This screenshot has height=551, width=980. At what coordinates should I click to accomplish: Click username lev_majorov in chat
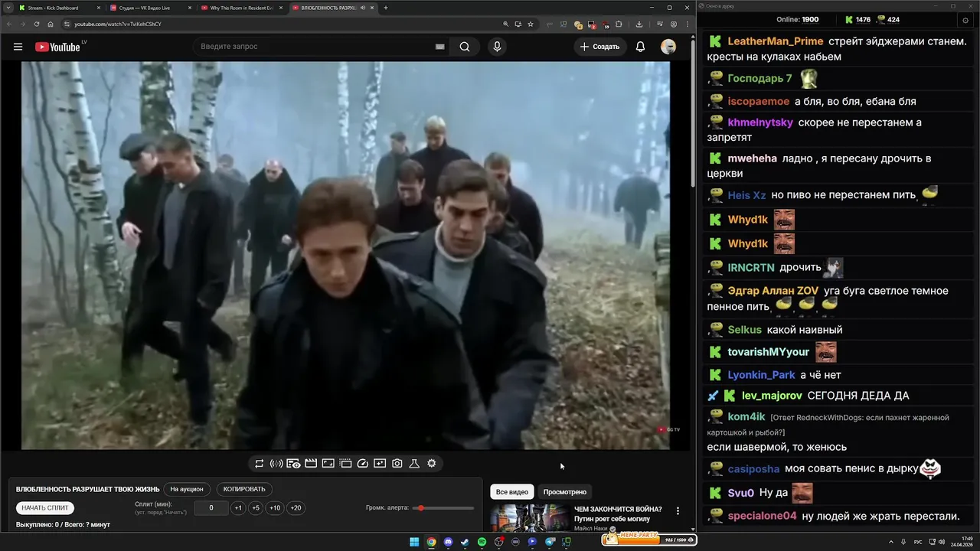(x=772, y=396)
